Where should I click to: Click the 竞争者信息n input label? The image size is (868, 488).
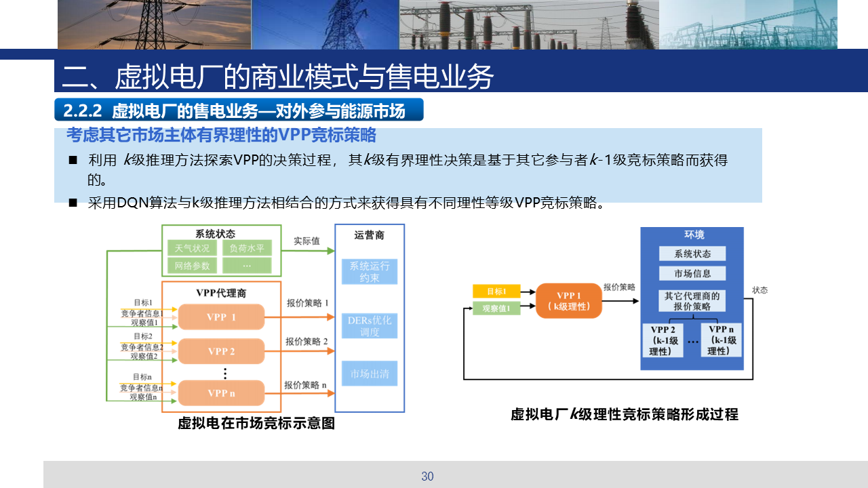coord(142,388)
